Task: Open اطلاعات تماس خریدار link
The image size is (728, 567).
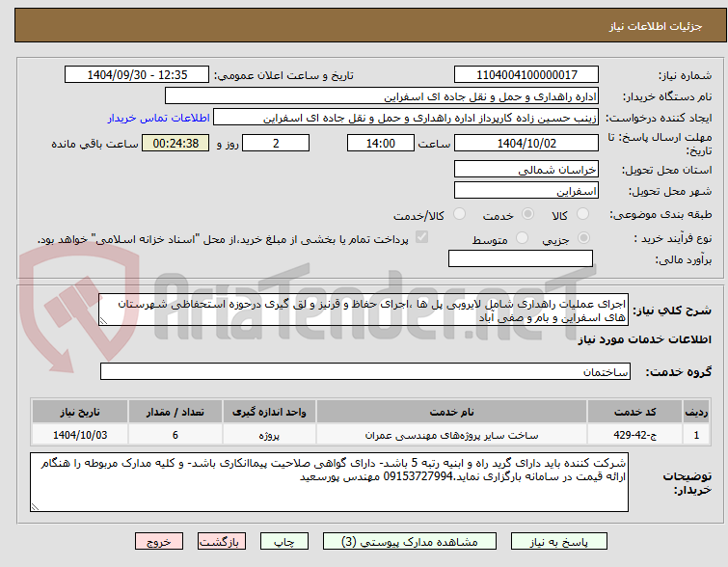Action: [159, 118]
